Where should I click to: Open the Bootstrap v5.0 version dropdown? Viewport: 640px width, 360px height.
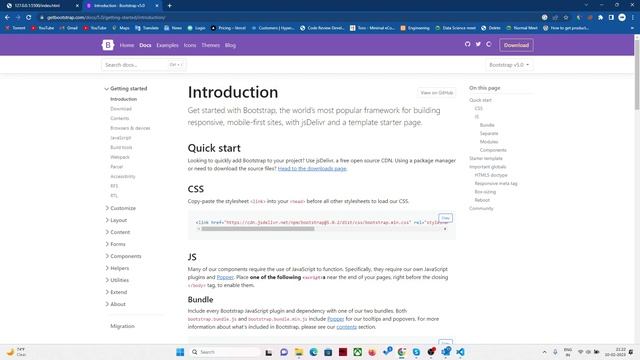[509, 65]
